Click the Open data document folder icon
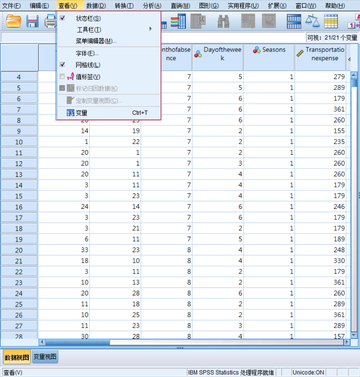Screen dimensions: 360x377 pos(14,22)
